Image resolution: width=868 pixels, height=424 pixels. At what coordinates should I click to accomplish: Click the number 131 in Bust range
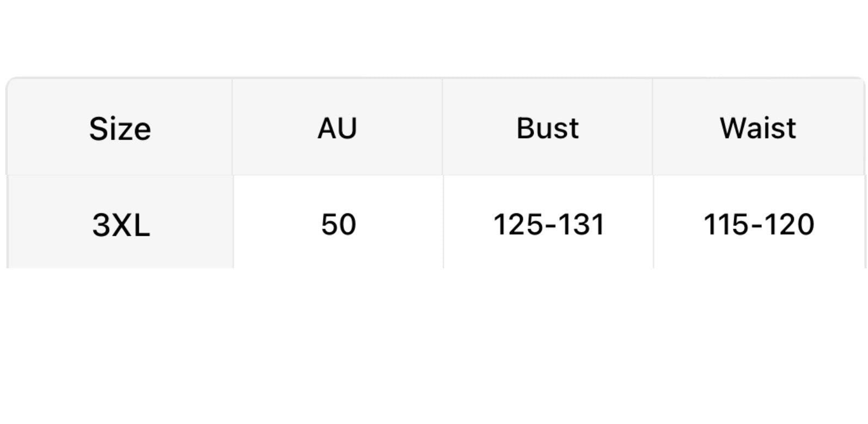coord(583,224)
